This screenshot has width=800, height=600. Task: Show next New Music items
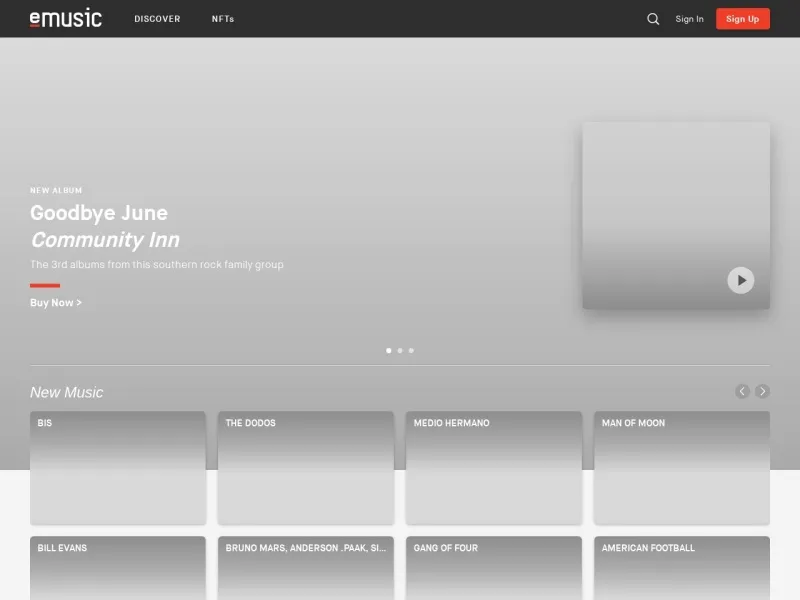click(762, 391)
